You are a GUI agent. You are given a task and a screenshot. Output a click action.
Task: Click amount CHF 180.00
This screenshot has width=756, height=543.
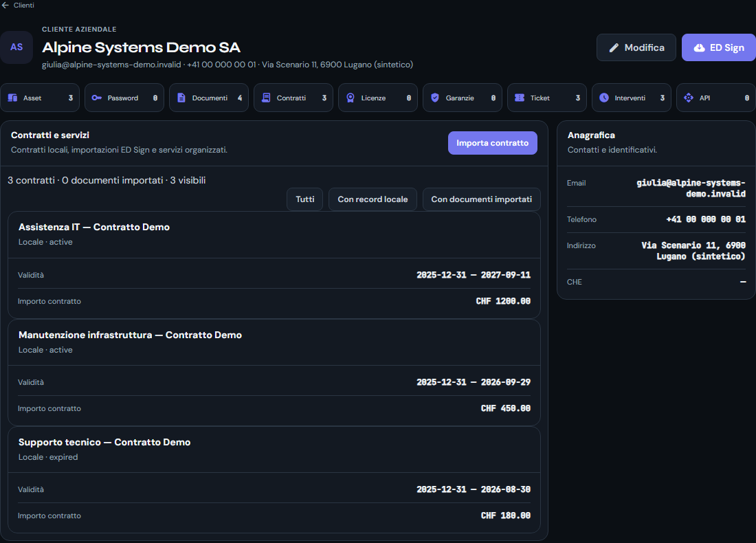506,516
